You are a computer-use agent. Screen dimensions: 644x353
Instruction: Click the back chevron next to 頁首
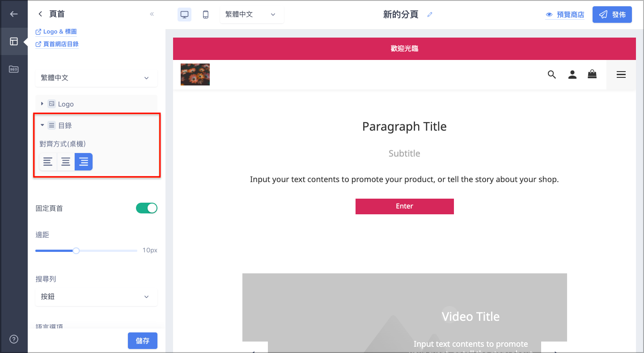pyautogui.click(x=40, y=14)
